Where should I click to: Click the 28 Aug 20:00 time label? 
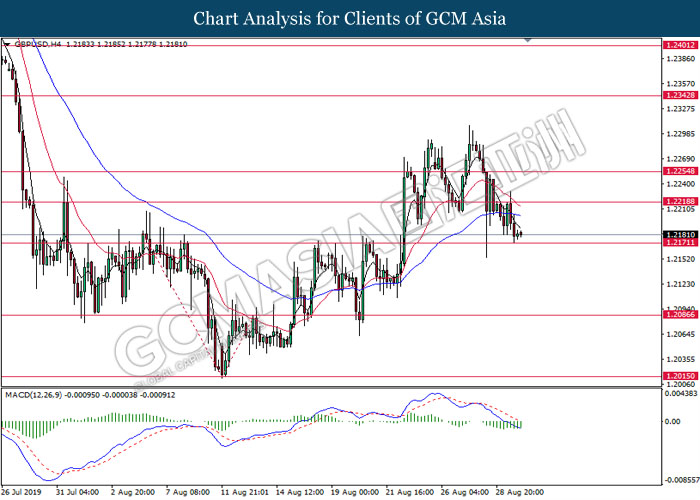[x=520, y=492]
